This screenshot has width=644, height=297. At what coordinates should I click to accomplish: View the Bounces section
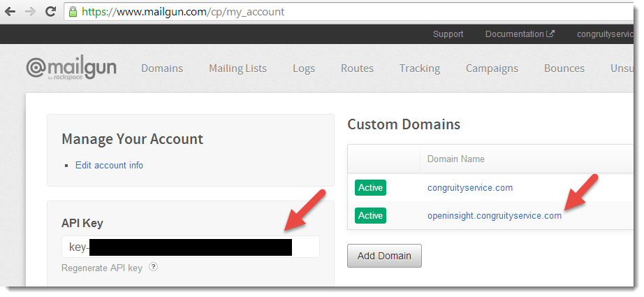tap(564, 68)
